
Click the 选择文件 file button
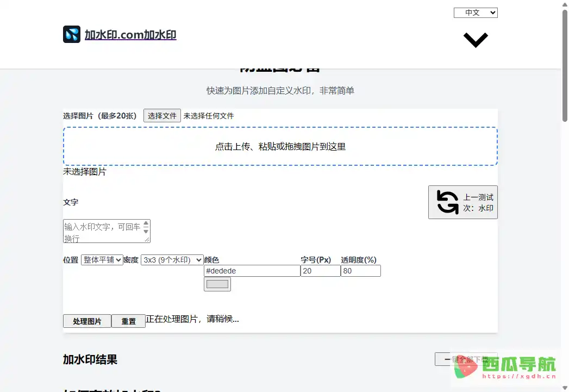click(162, 116)
